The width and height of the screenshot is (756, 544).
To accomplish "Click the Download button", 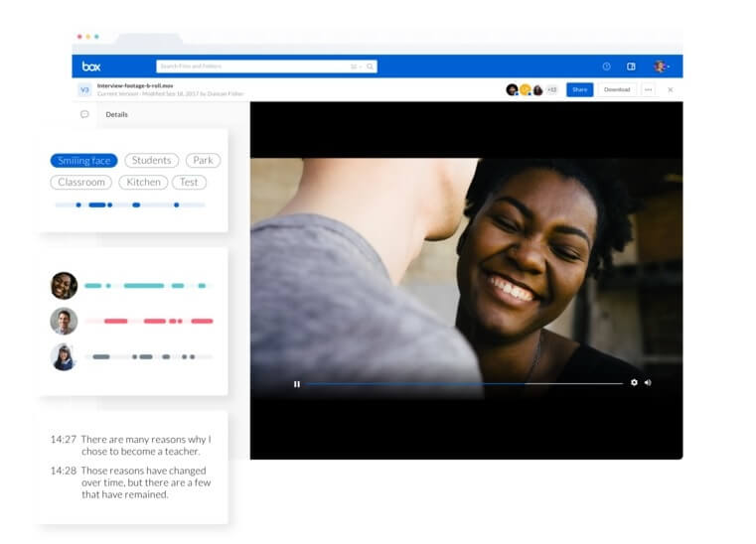I will pyautogui.click(x=616, y=89).
